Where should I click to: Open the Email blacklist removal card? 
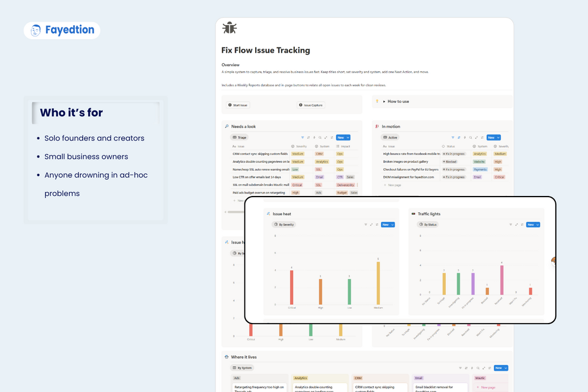point(440,388)
